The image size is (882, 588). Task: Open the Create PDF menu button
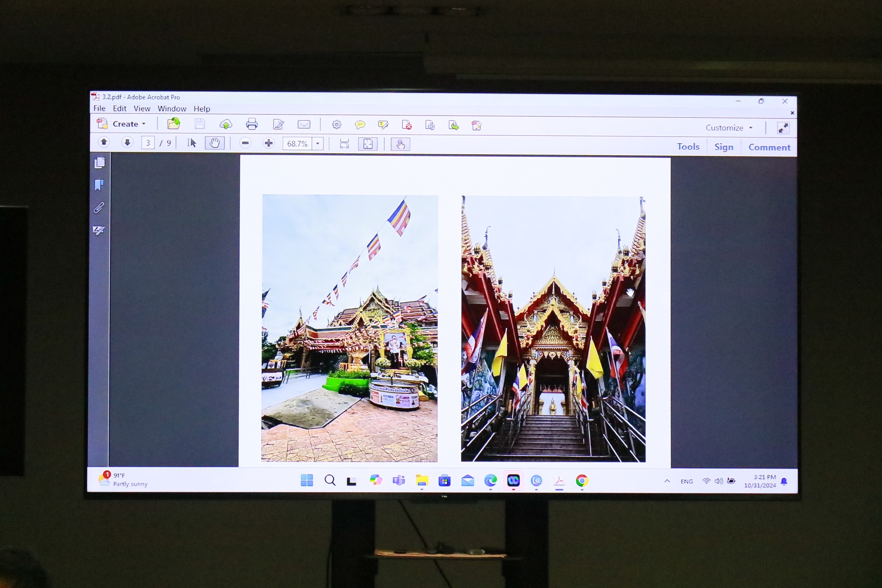click(121, 124)
